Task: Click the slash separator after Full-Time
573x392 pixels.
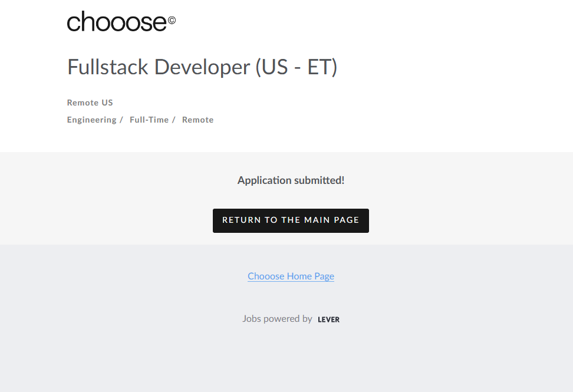Action: coord(174,120)
